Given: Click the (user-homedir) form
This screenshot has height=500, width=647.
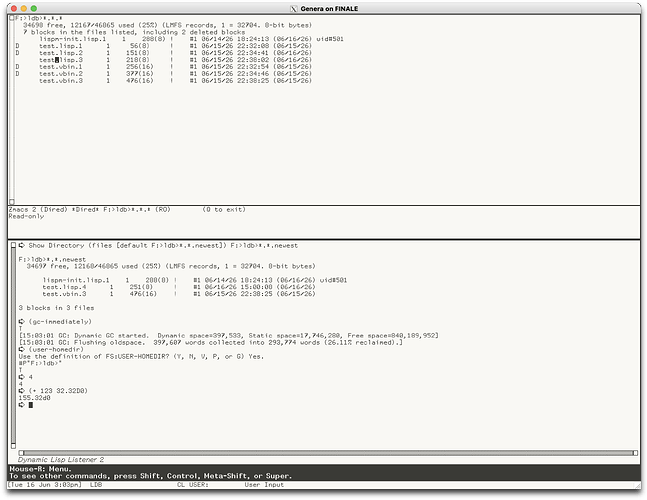Looking at the screenshot, I should point(56,349).
